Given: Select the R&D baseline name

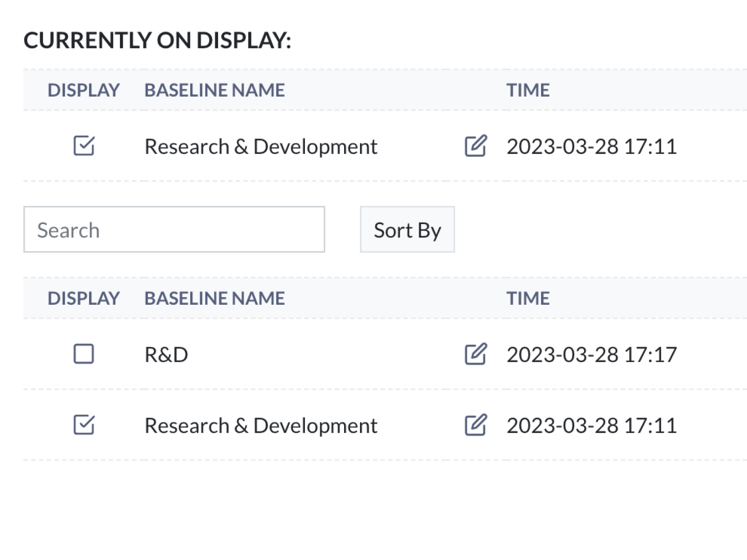Looking at the screenshot, I should coord(166,355).
